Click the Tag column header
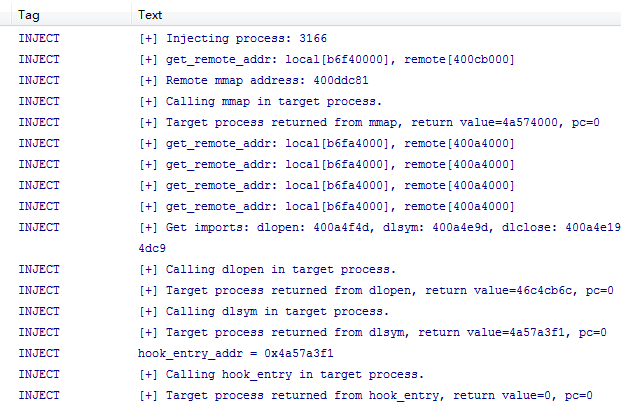The height and width of the screenshot is (414, 621). pos(29,15)
